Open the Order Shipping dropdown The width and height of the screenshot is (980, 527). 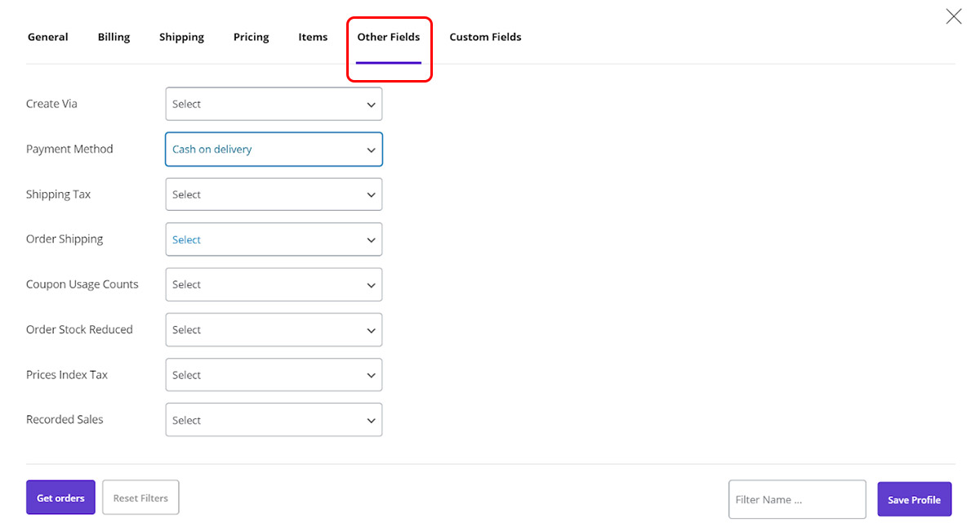coord(274,239)
